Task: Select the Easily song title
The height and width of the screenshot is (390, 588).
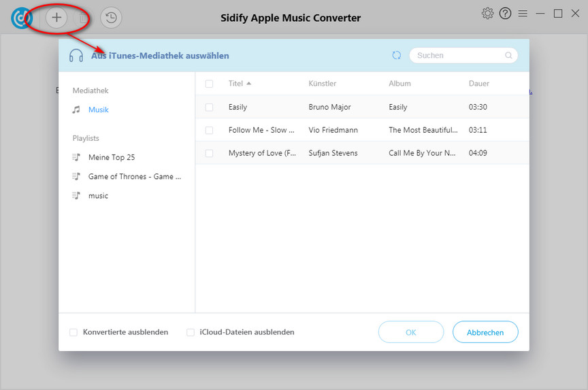Action: (238, 107)
